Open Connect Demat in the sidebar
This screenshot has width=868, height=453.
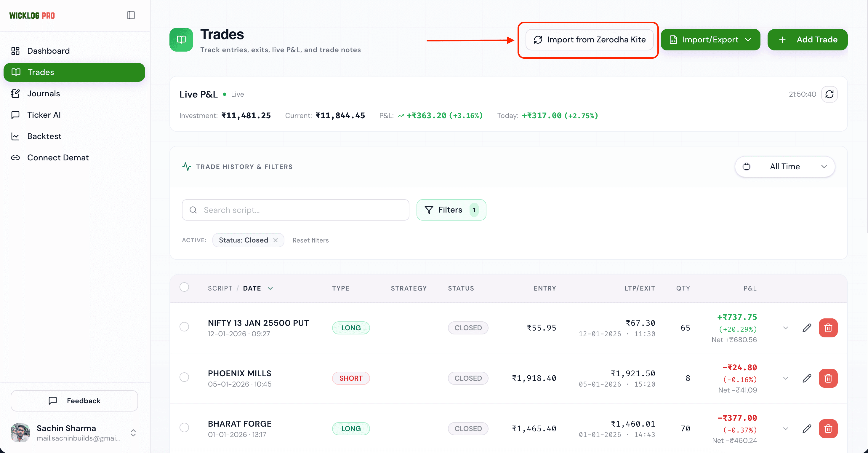[x=74, y=157]
